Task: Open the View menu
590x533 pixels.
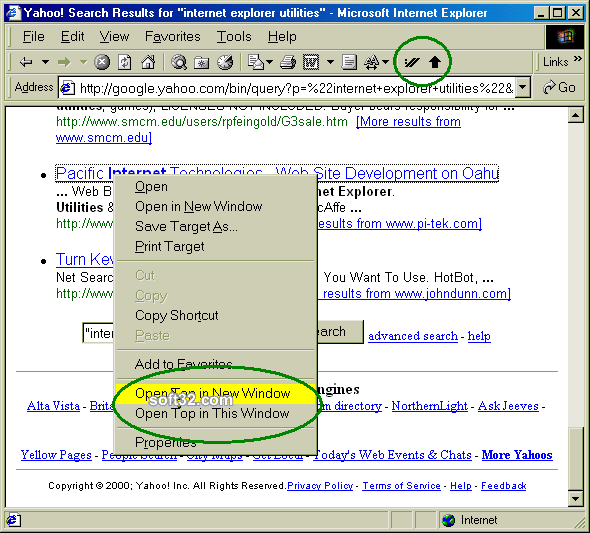Action: pos(114,36)
